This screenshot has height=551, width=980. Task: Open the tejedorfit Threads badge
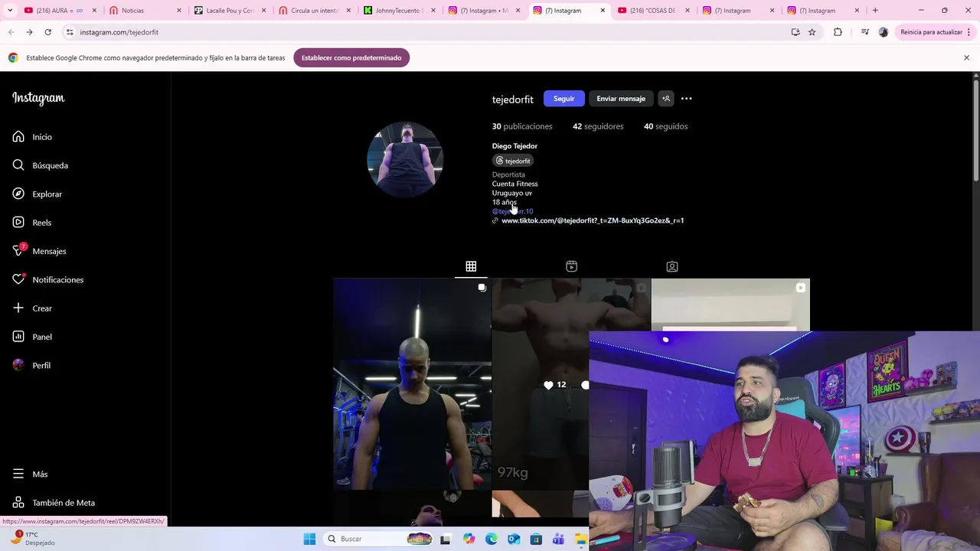click(513, 161)
